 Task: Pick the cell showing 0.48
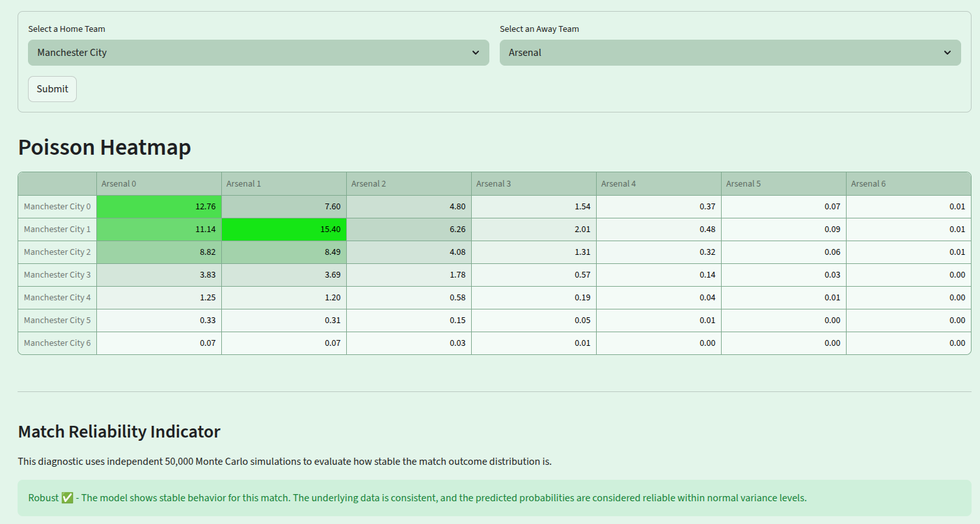[659, 229]
